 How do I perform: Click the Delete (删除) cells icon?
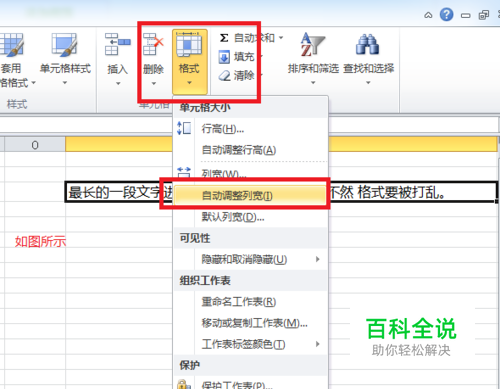tap(153, 45)
